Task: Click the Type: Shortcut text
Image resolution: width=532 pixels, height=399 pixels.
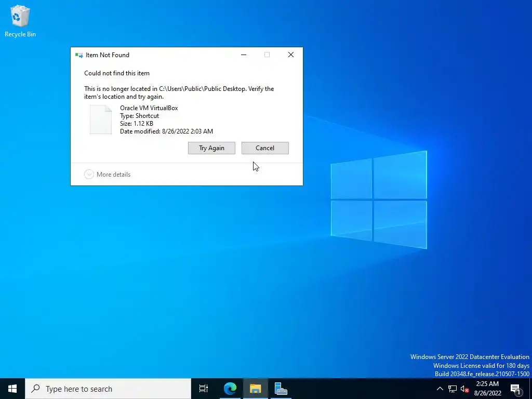Action: point(139,116)
